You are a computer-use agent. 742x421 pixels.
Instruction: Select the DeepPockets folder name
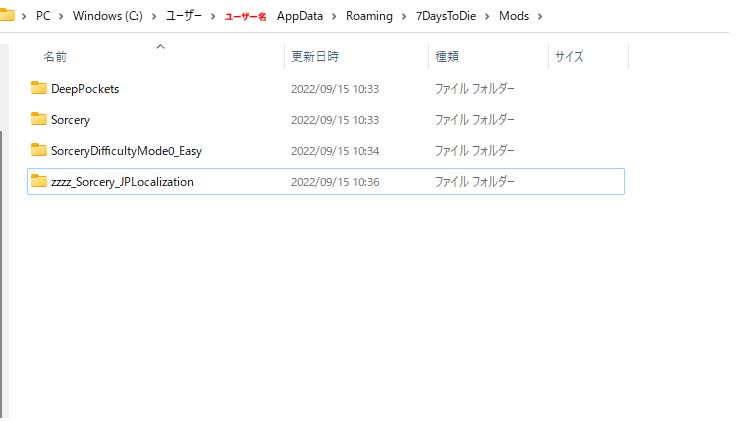[85, 89]
